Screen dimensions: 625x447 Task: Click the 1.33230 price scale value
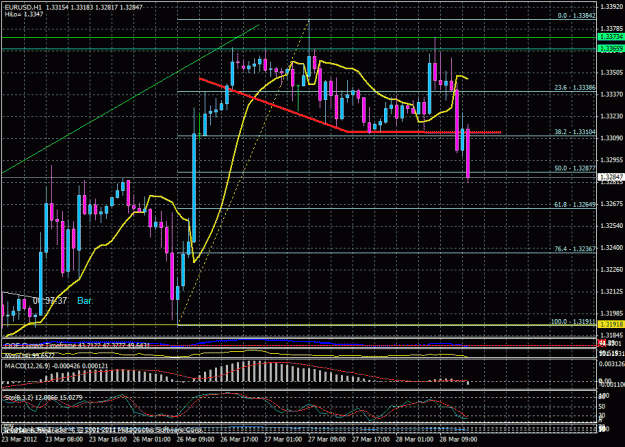pyautogui.click(x=612, y=116)
